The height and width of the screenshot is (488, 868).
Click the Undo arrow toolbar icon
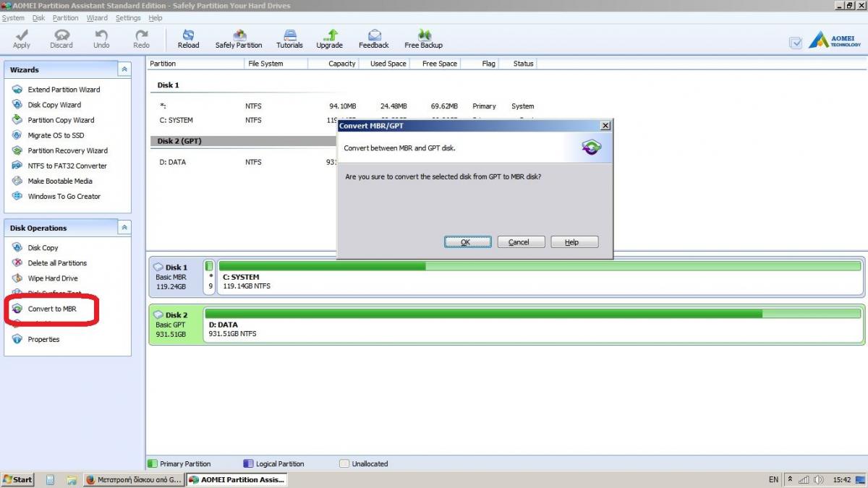click(x=101, y=39)
